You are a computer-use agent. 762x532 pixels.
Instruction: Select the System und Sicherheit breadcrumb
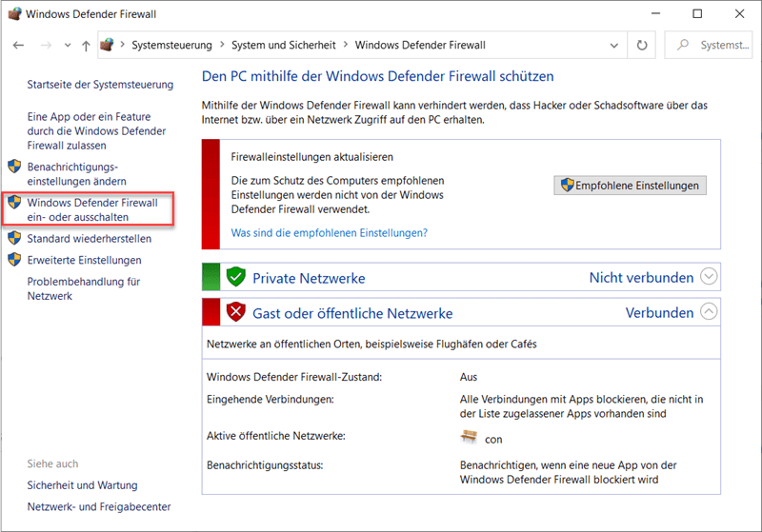click(283, 45)
